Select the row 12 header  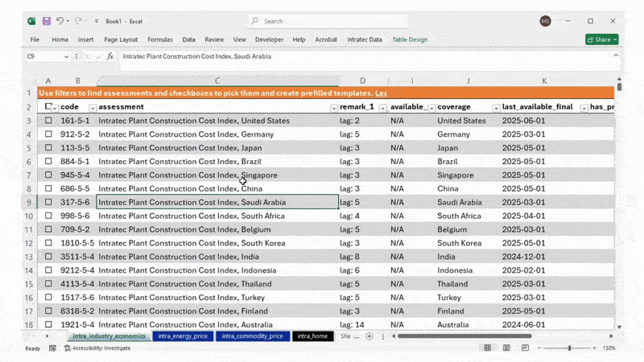pos(29,243)
